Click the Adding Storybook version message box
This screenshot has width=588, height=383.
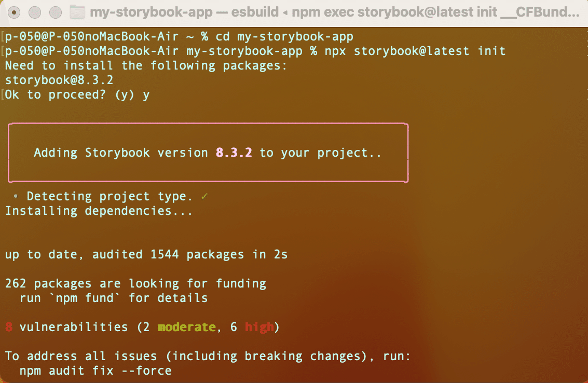click(208, 153)
